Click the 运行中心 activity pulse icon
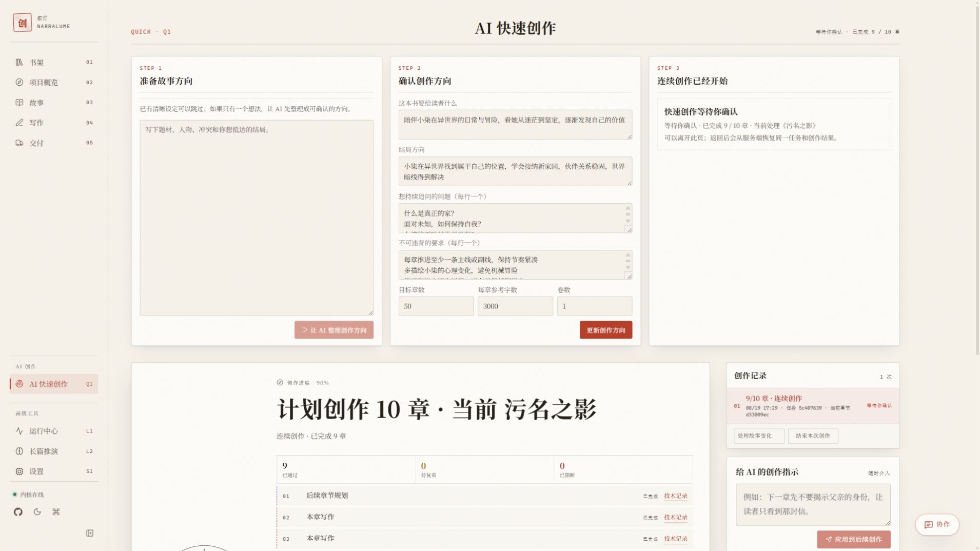This screenshot has height=551, width=980. pyautogui.click(x=19, y=431)
